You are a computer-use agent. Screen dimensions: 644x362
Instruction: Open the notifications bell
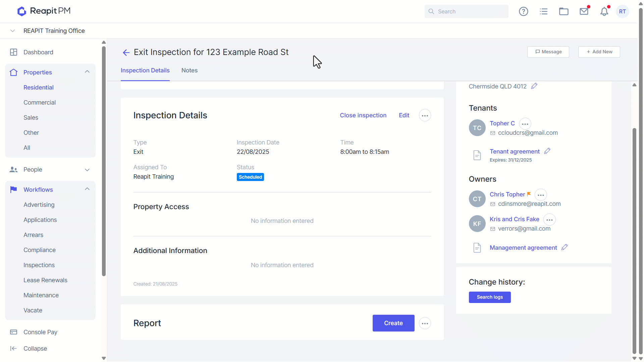604,11
